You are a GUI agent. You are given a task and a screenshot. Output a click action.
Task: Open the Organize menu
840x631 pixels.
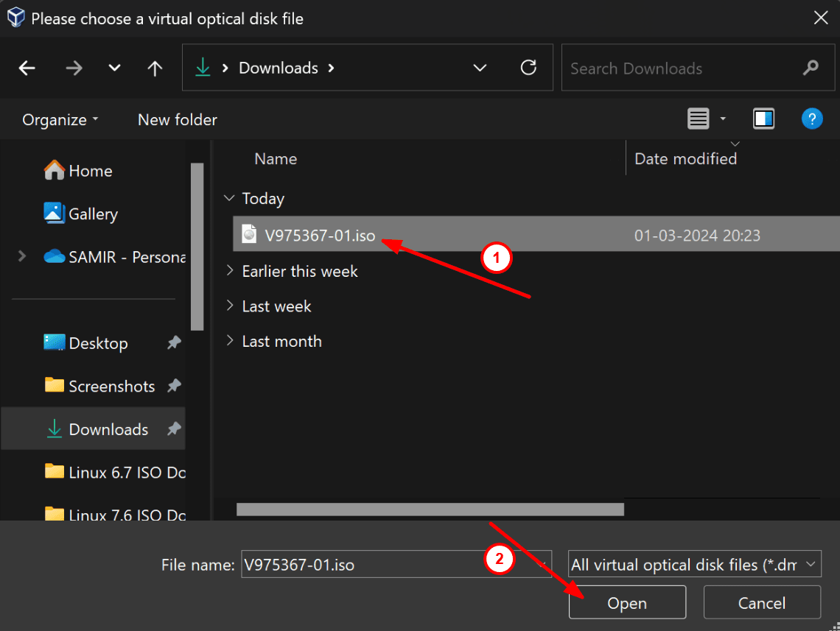[60, 119]
